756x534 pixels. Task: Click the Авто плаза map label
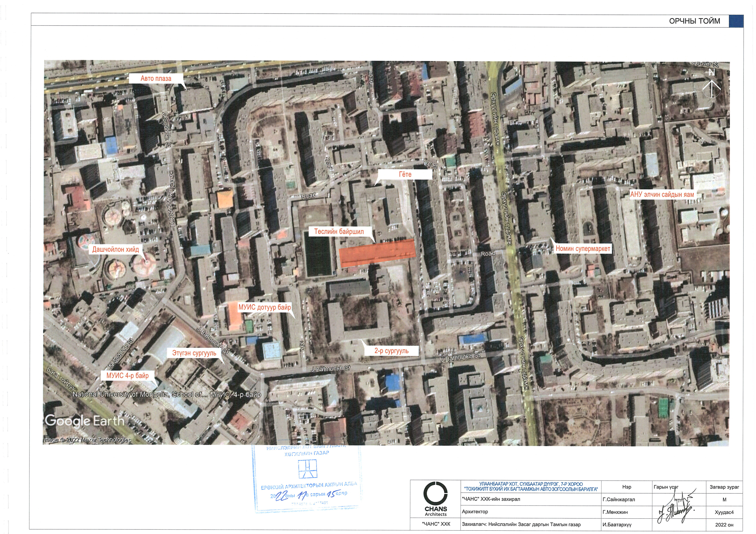pos(156,78)
